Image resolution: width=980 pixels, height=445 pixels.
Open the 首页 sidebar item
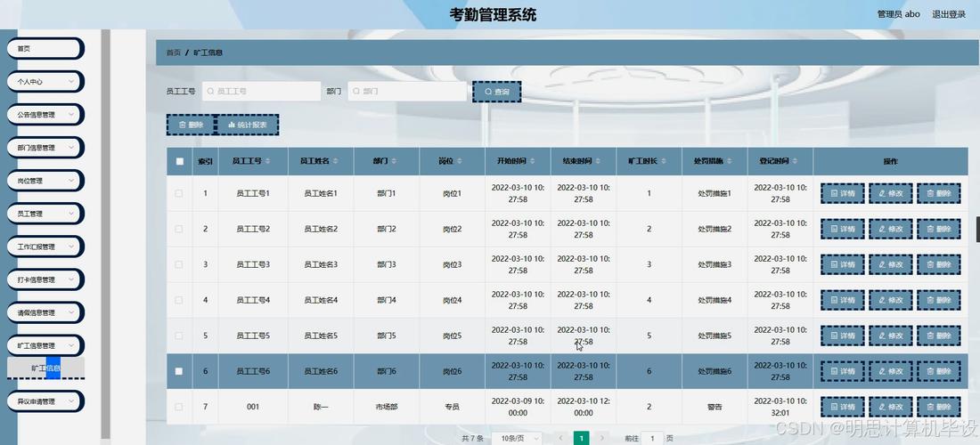pos(45,48)
